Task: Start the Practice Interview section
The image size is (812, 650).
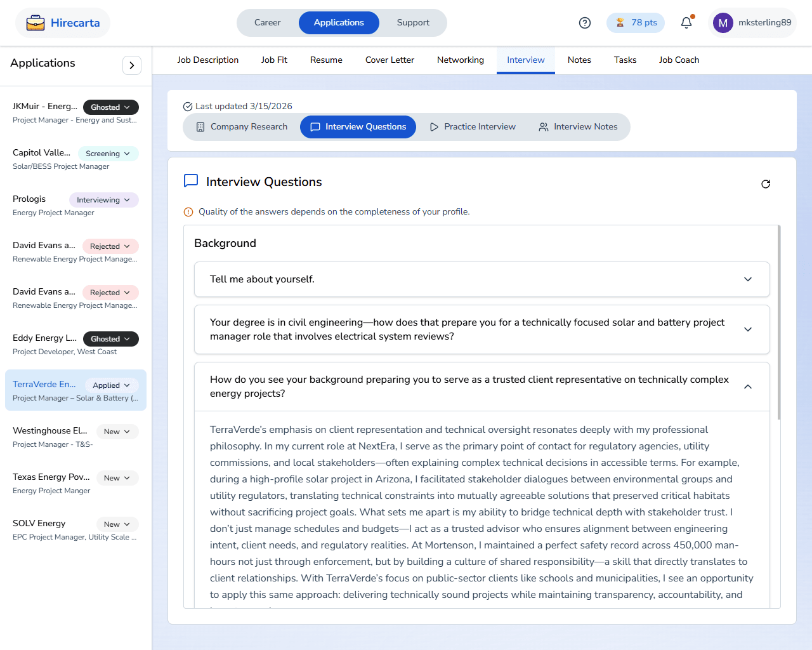Action: 473,127
